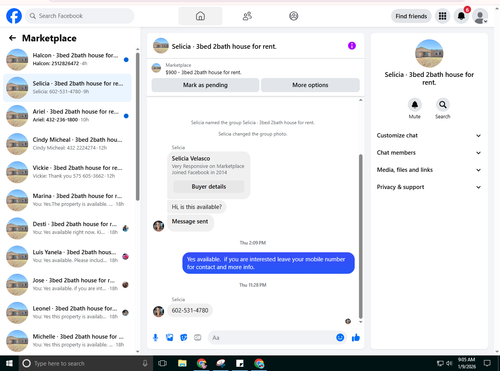Go back using the Marketplace back arrow
Screen dimensions: 500x371
pos(12,38)
